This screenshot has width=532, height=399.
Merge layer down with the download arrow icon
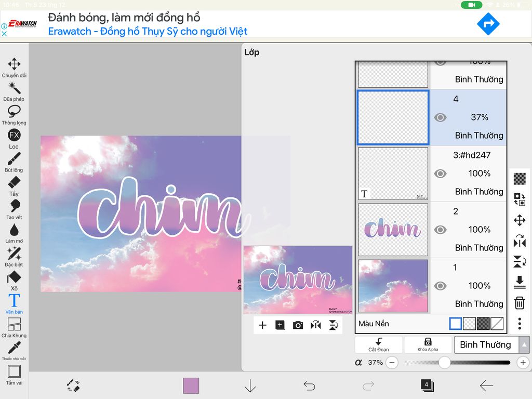(520, 282)
